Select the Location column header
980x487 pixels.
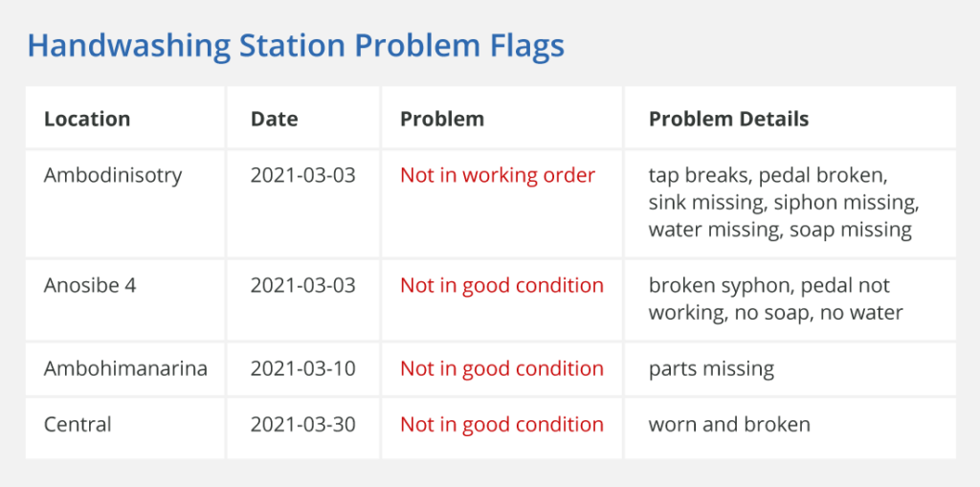pos(87,119)
